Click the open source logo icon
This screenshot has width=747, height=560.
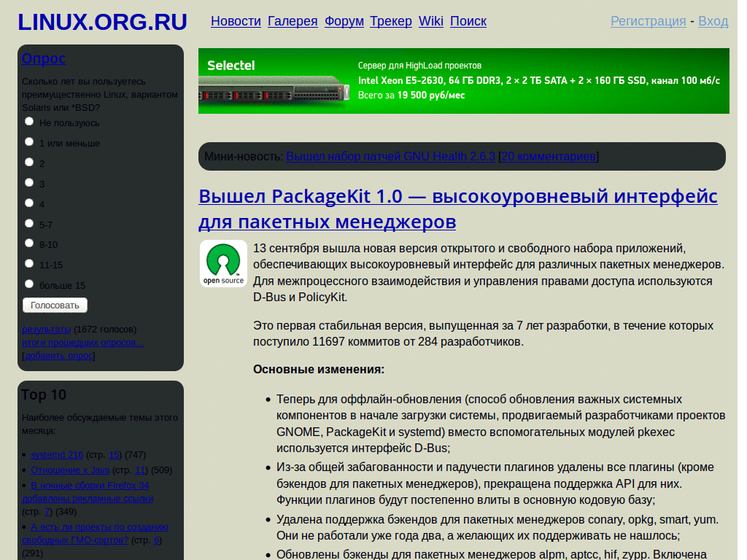tap(223, 263)
